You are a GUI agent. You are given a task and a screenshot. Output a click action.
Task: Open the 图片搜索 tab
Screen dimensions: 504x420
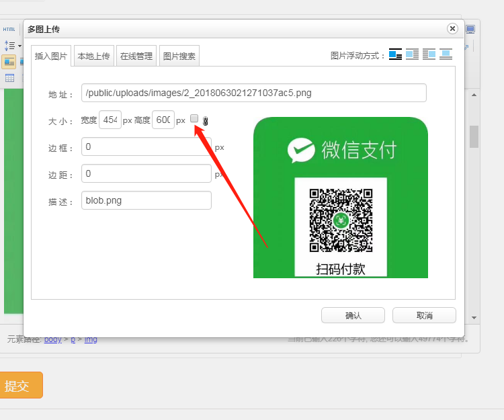179,56
